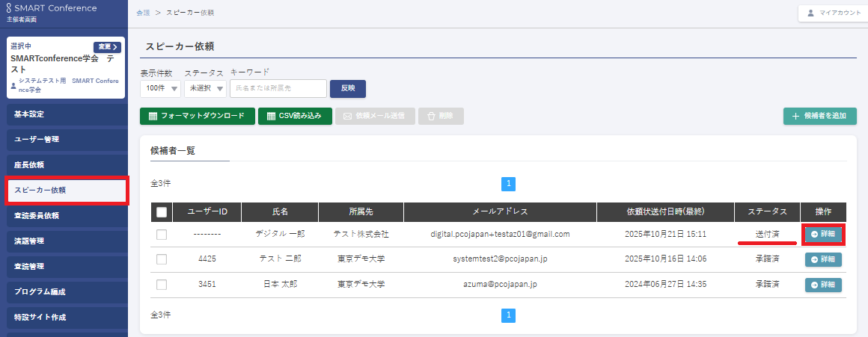Check the box for テスト 二郎 row
This screenshot has width=868, height=337.
point(162,259)
